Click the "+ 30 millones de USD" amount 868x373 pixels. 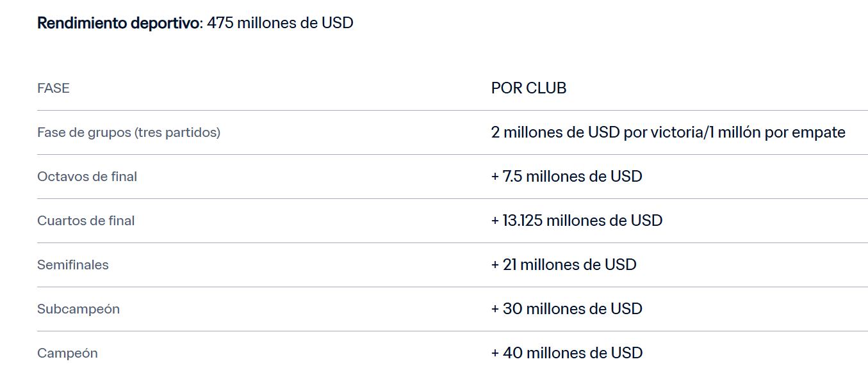point(566,309)
